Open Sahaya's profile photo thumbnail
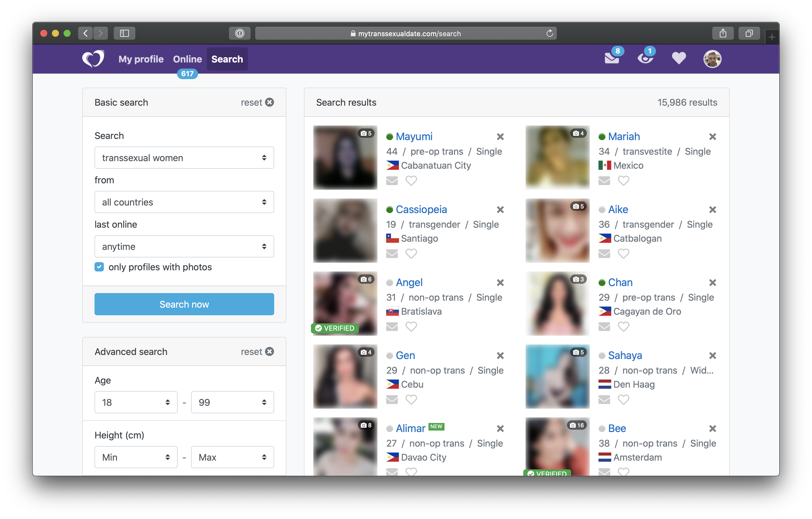812x519 pixels. click(x=557, y=377)
